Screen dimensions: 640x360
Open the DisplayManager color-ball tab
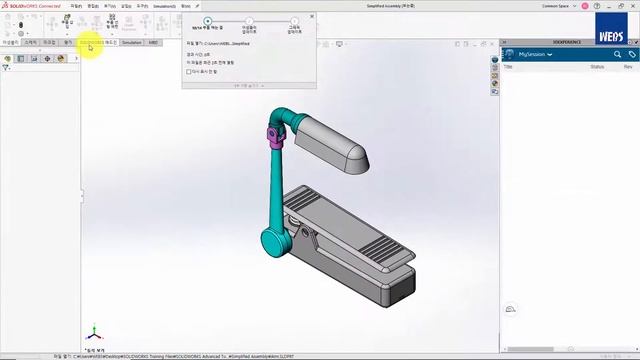pyautogui.click(x=61, y=59)
